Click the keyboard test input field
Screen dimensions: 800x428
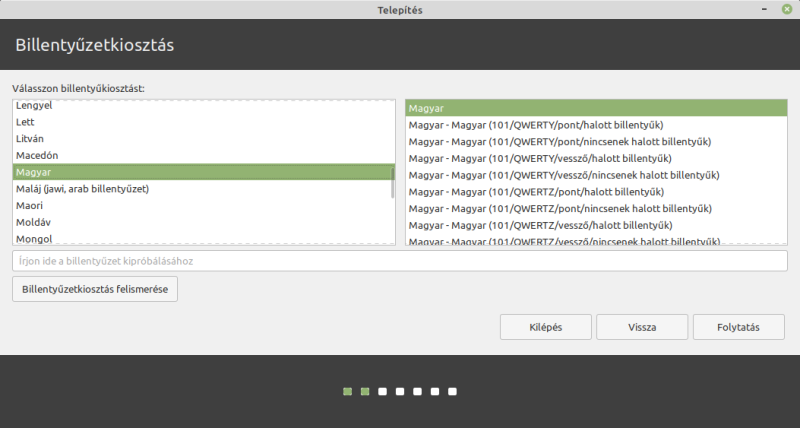point(400,261)
